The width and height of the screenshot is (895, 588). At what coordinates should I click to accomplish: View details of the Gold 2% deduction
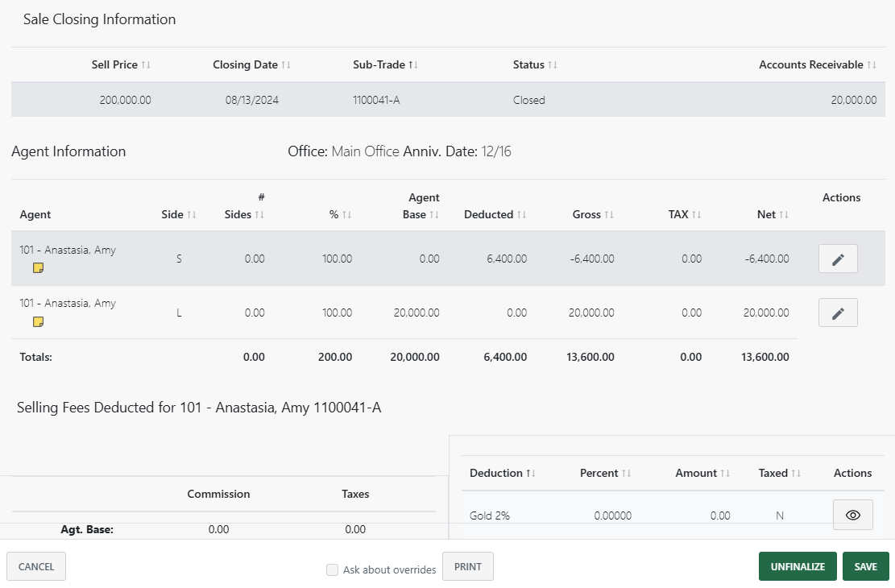tap(852, 514)
